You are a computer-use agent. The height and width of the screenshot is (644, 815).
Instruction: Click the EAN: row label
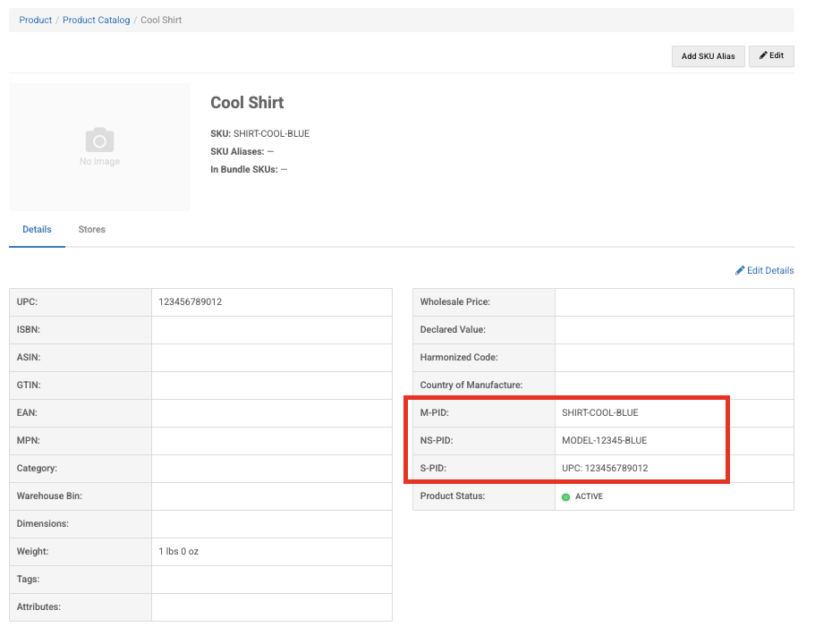coord(27,412)
